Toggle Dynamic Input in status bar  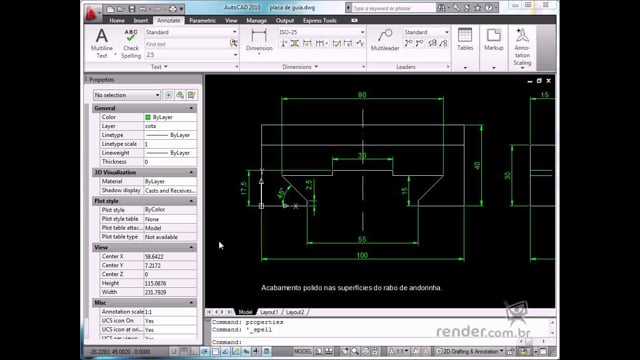click(x=246, y=351)
